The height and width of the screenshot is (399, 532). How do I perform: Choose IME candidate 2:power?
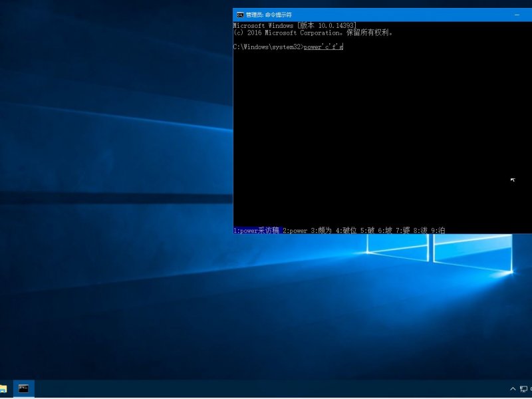click(x=295, y=231)
